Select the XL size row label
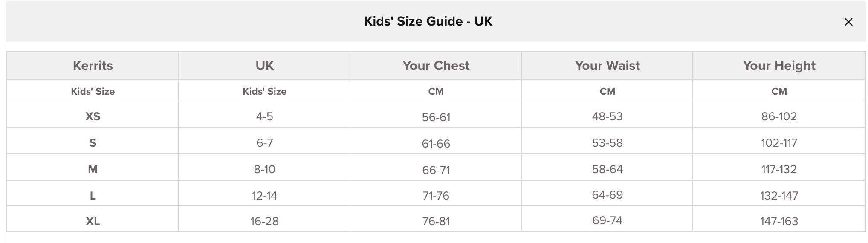868x243 pixels. tap(93, 221)
